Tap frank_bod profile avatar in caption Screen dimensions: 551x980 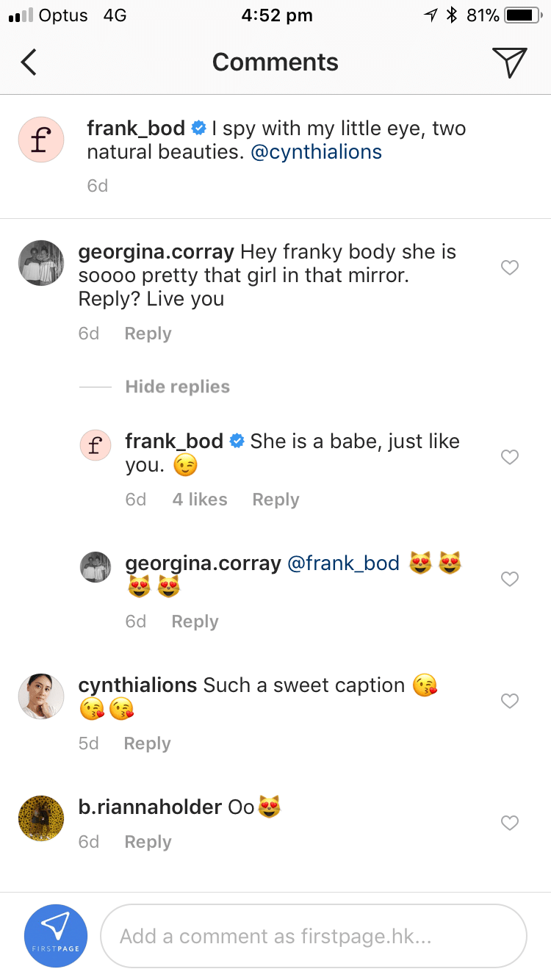(41, 140)
